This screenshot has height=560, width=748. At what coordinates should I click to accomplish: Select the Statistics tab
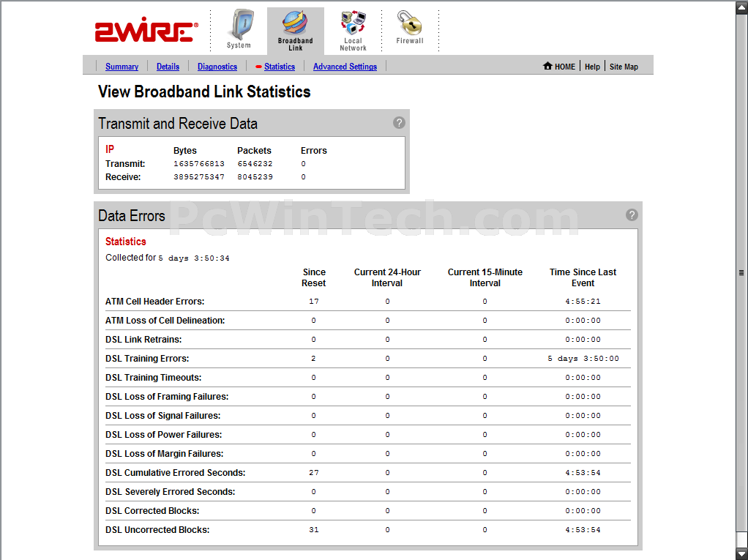click(x=280, y=67)
